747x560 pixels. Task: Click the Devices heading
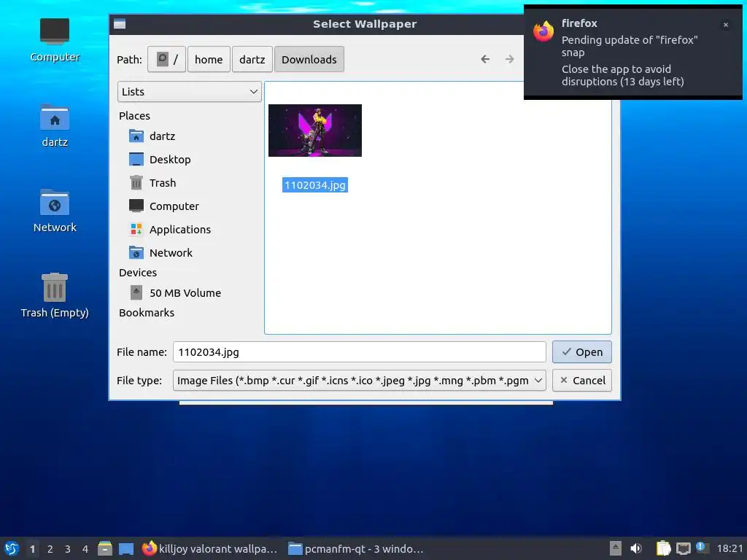tap(138, 273)
